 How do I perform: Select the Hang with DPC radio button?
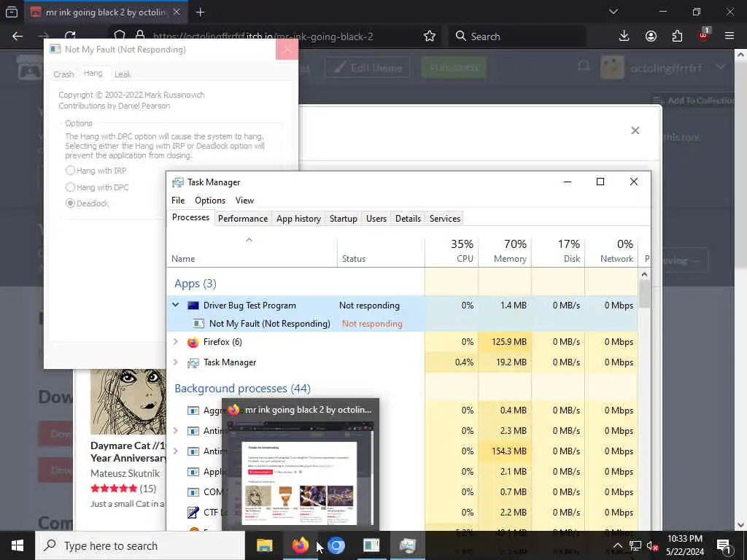tap(70, 187)
